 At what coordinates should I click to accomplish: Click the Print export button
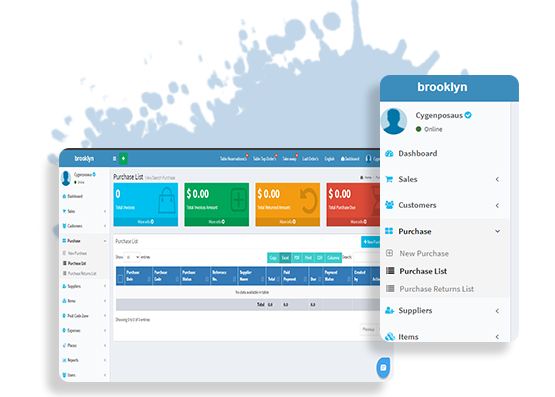[x=308, y=258]
